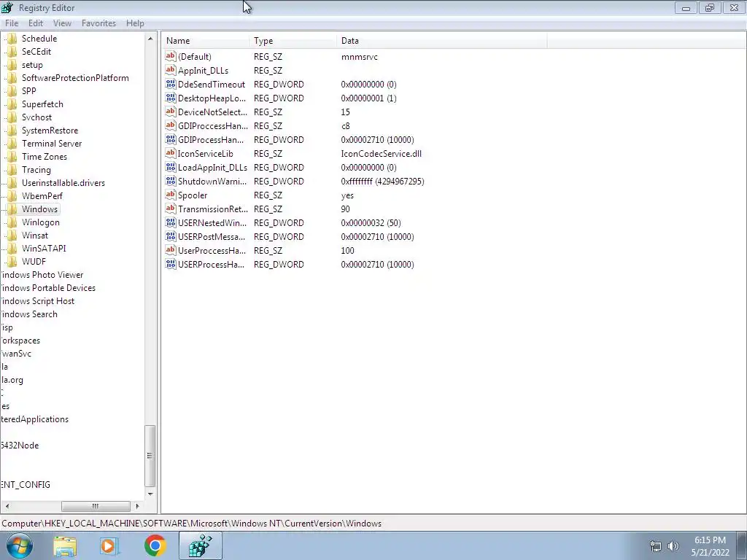The image size is (747, 560).
Task: Click the LoadAppInit_DLLs DWORD icon
Action: (x=171, y=167)
